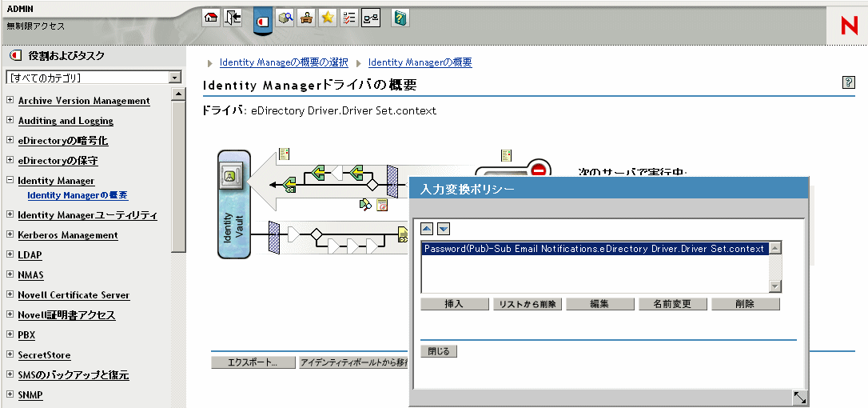Click the diamond icon on the publisher channel
Viewport: 868px width, 408px height.
373,183
